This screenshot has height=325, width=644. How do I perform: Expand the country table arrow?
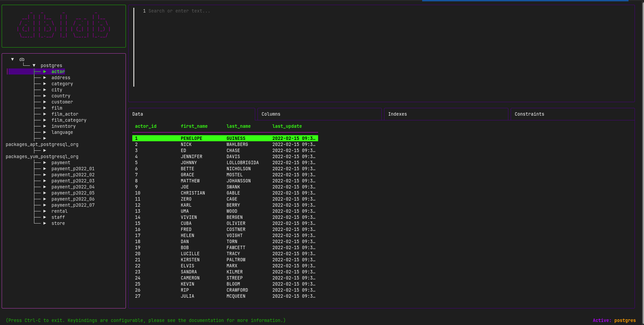tap(45, 96)
